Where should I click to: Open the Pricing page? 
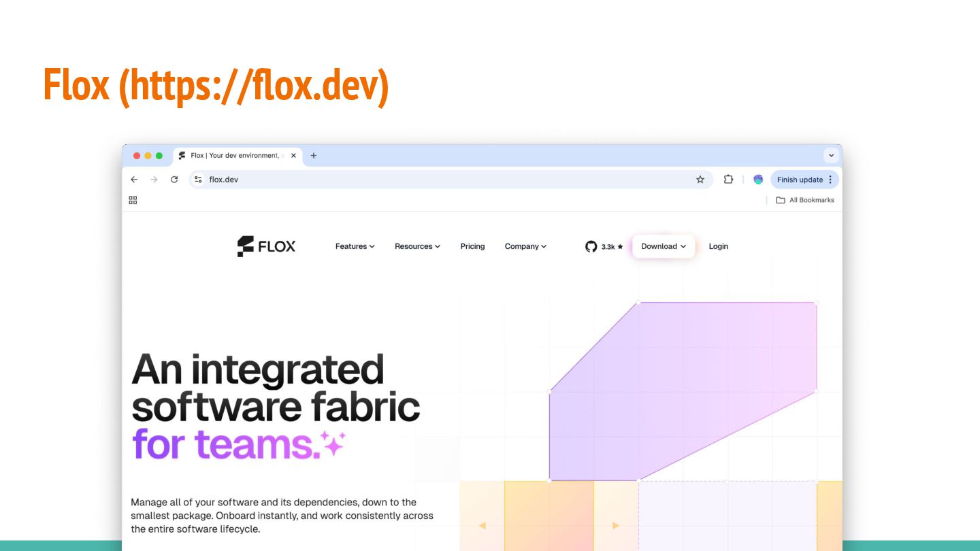click(472, 246)
